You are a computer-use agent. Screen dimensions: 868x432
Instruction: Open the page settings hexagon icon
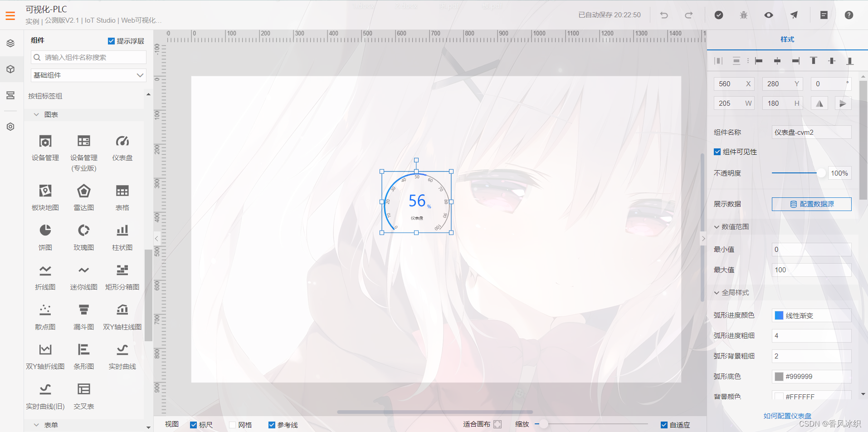pos(10,127)
